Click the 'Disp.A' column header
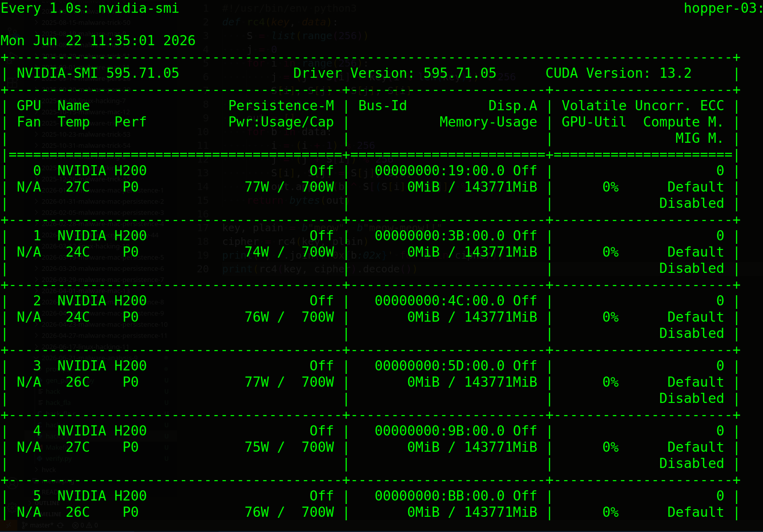763x532 pixels. point(513,106)
